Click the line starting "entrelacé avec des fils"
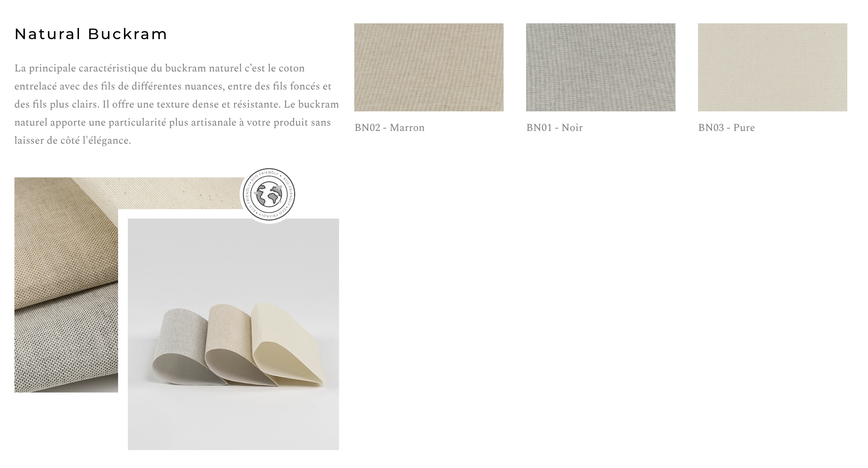The image size is (868, 468). point(173,87)
